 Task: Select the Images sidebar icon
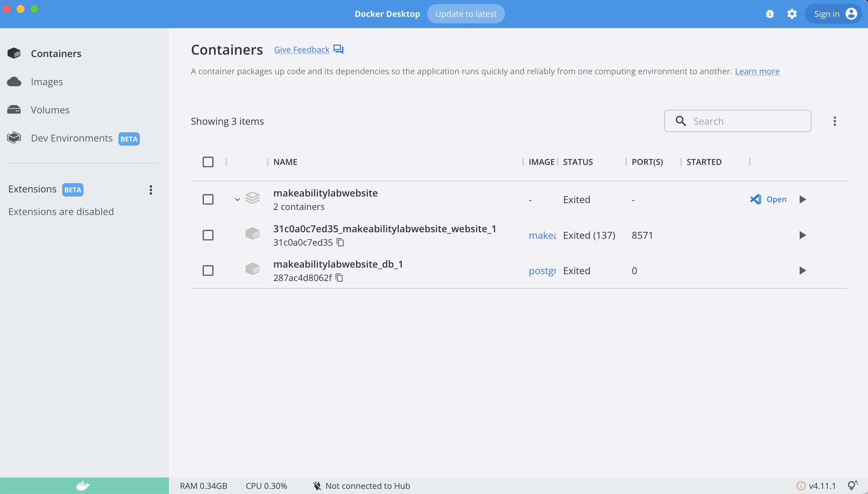coord(14,81)
